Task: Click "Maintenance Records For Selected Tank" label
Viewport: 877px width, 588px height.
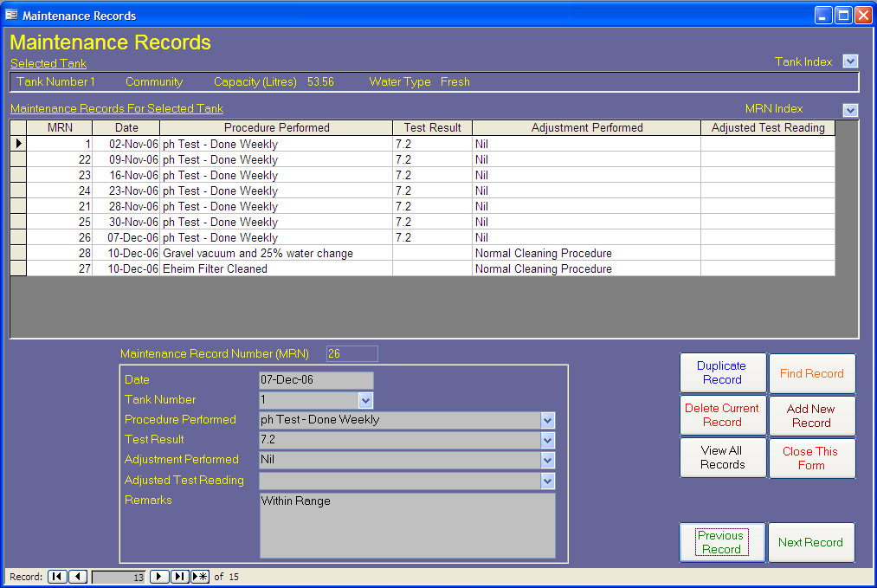Action: tap(117, 108)
